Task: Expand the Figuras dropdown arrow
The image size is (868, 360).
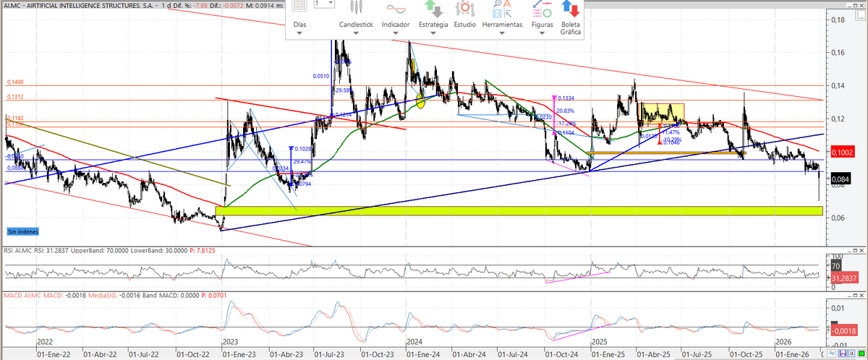Action: pos(542,33)
